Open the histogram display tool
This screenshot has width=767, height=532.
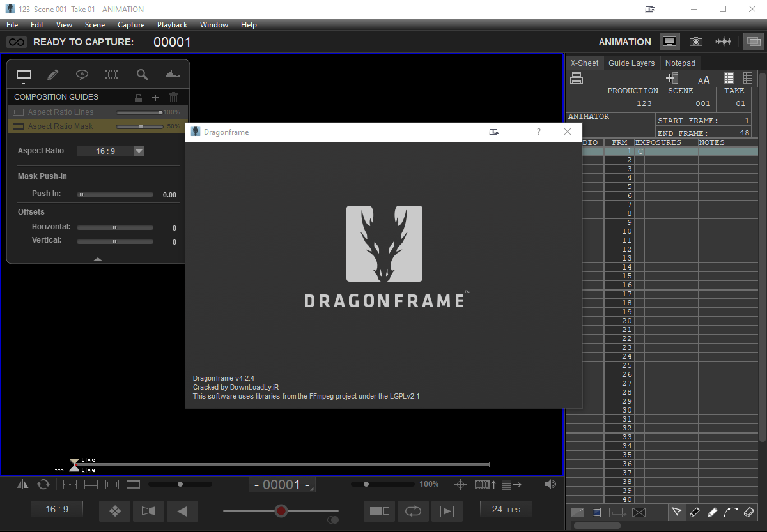171,74
